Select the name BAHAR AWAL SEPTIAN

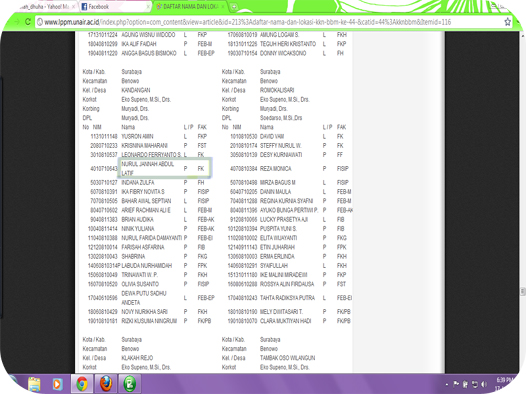pos(146,201)
